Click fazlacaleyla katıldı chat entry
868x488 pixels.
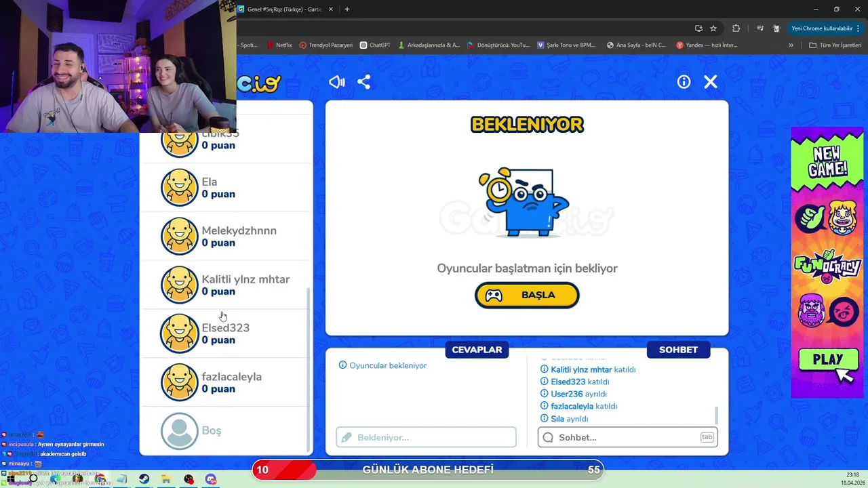click(x=578, y=406)
